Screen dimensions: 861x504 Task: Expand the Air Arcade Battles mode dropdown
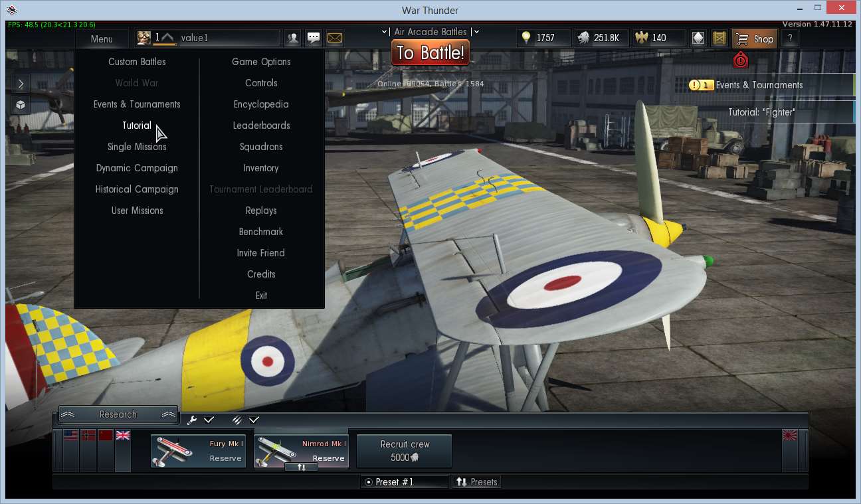[431, 32]
